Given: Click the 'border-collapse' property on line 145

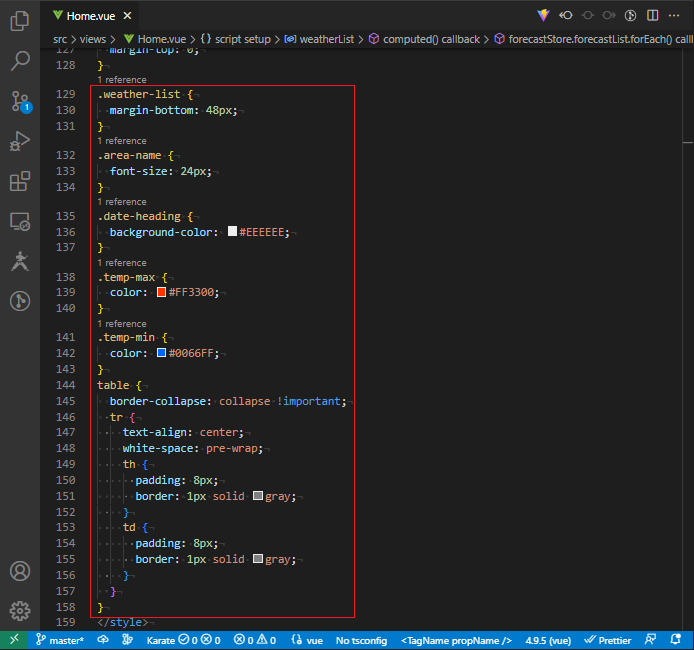Looking at the screenshot, I should (x=158, y=401).
